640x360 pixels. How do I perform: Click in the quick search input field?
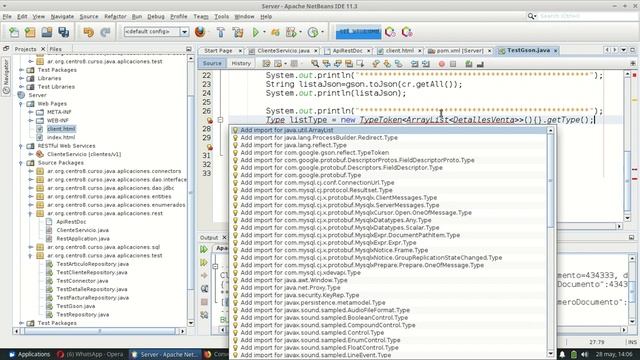(588, 16)
